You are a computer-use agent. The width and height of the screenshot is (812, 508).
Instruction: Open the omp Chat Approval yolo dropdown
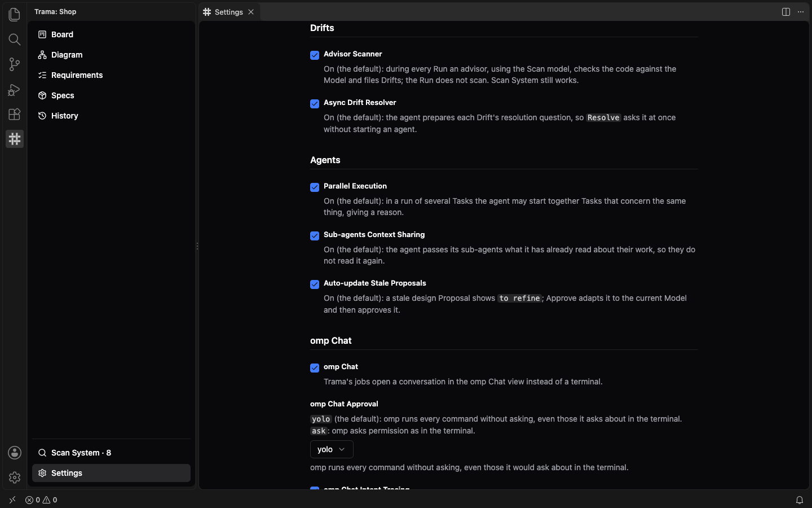tap(332, 449)
